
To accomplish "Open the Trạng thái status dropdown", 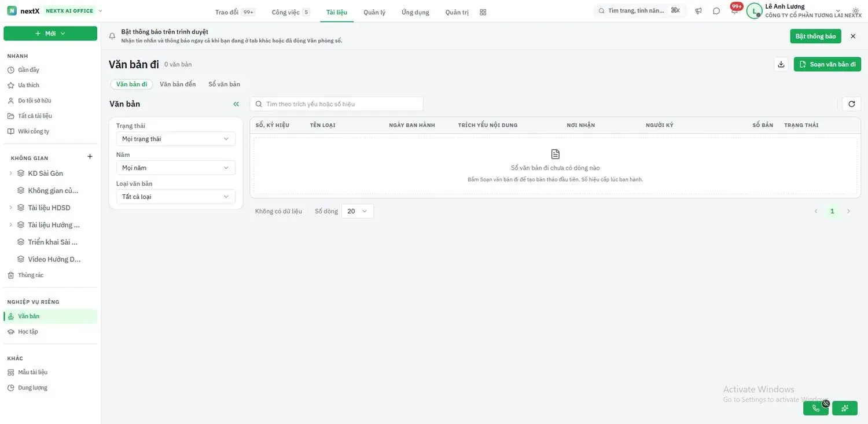I will click(x=176, y=139).
